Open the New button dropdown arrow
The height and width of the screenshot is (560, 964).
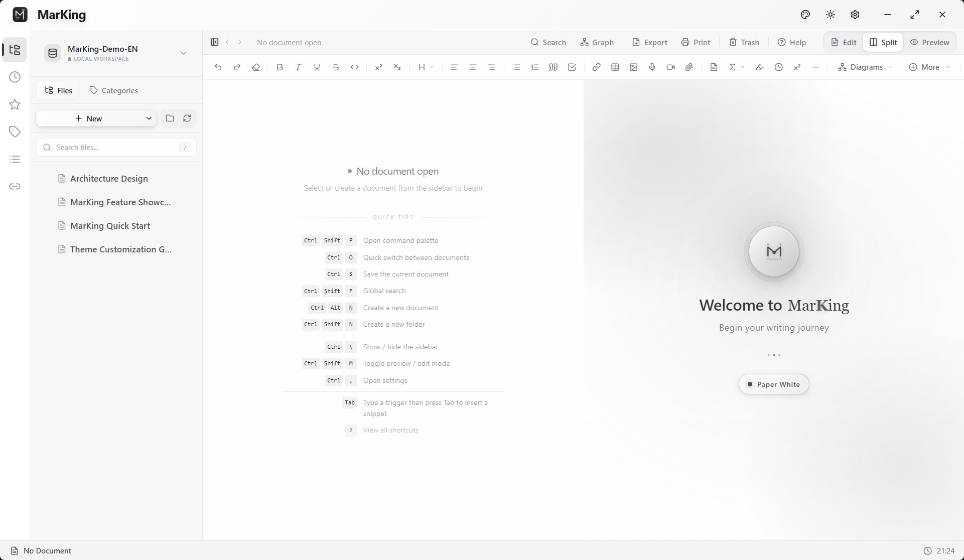pos(149,118)
